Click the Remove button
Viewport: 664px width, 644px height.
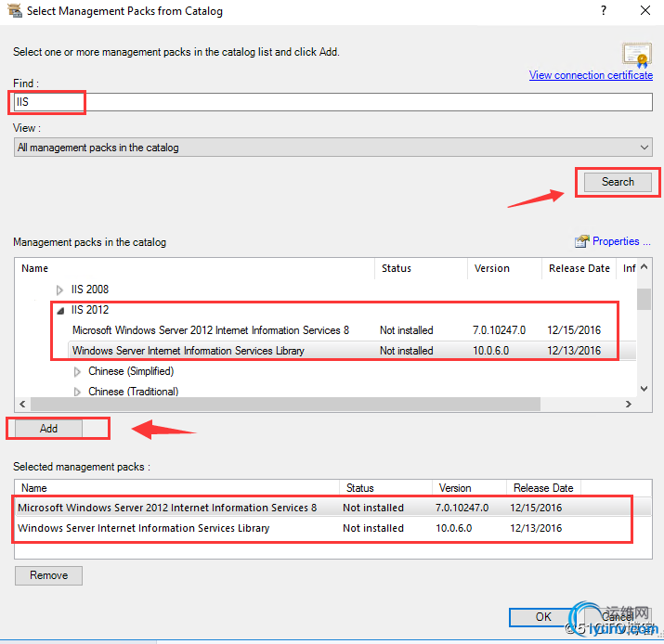pyautogui.click(x=48, y=575)
